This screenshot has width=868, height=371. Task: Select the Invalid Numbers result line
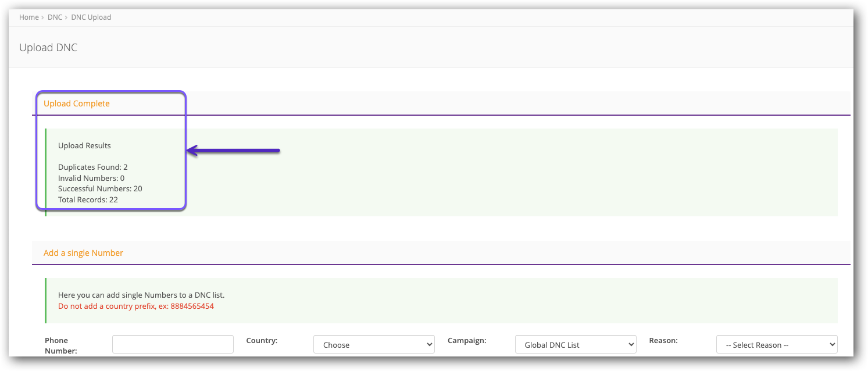[91, 178]
